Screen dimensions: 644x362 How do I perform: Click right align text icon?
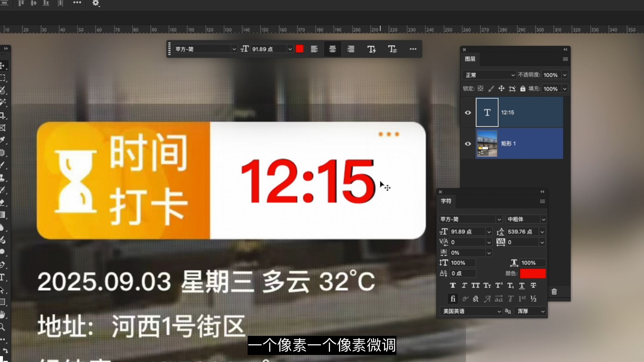351,49
